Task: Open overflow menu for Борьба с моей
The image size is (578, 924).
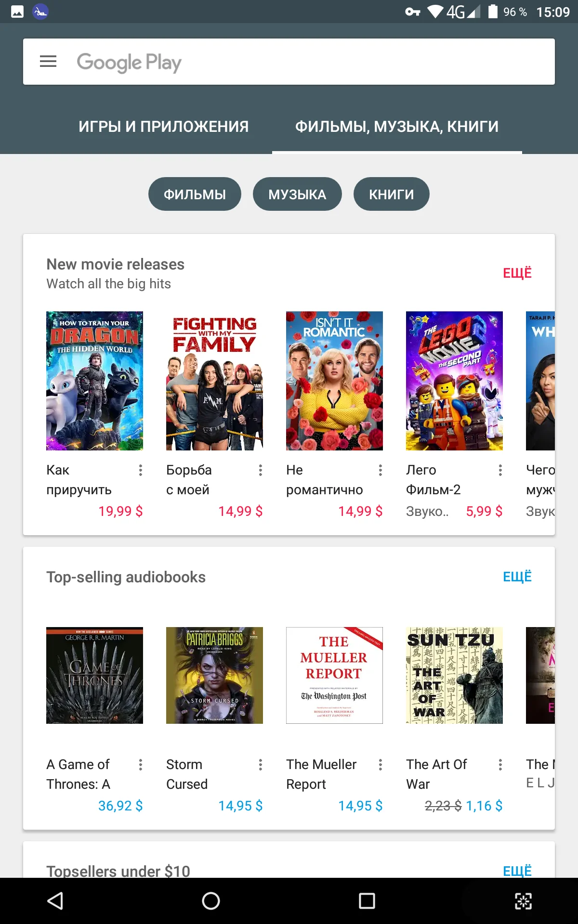Action: pyautogui.click(x=261, y=470)
